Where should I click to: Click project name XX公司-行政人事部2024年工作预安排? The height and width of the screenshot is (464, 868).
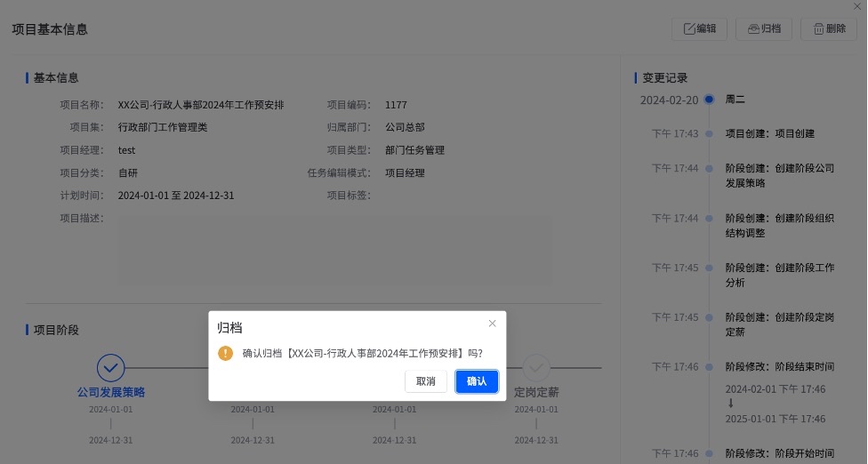pos(201,105)
